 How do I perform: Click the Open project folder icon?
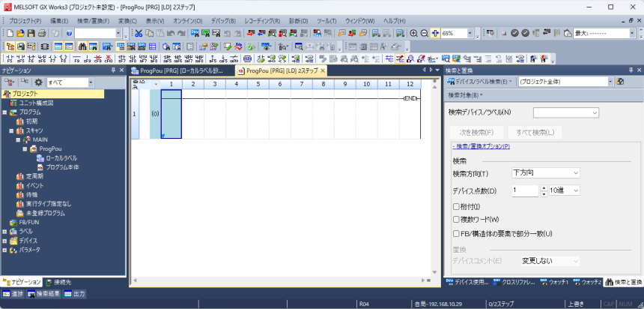coord(21,34)
